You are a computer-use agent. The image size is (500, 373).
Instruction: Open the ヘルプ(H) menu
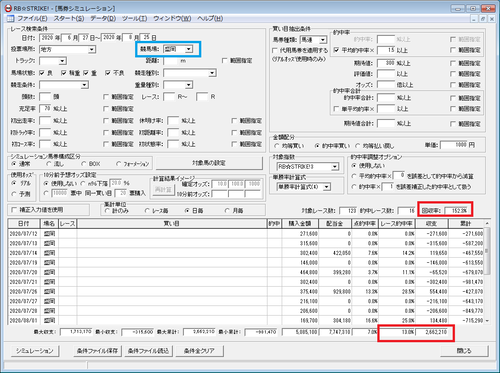(210, 19)
